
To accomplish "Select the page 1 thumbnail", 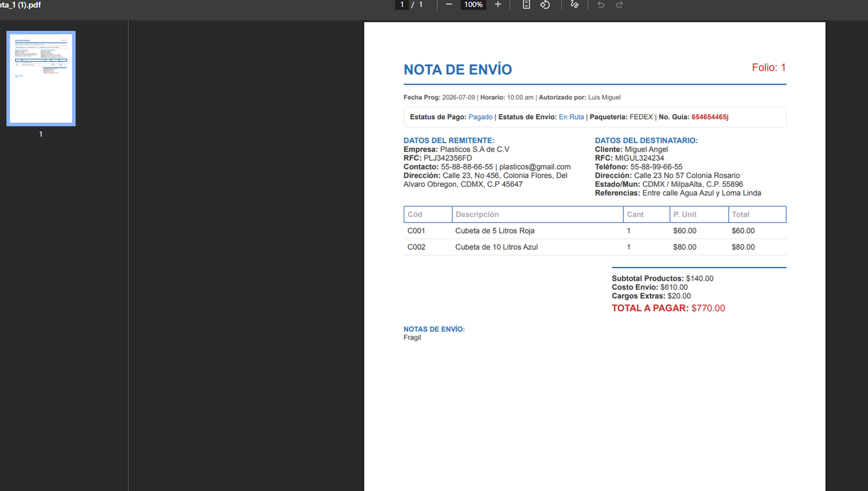I will click(x=41, y=79).
